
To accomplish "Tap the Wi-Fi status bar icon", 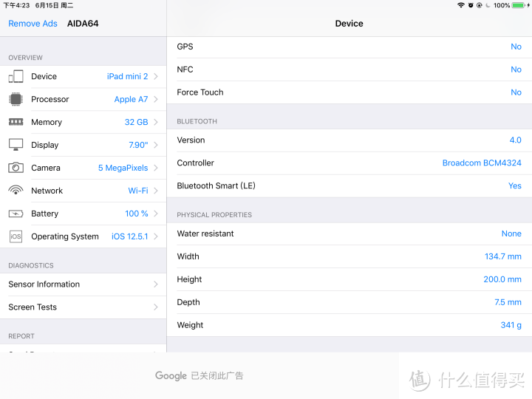I will pos(461,5).
